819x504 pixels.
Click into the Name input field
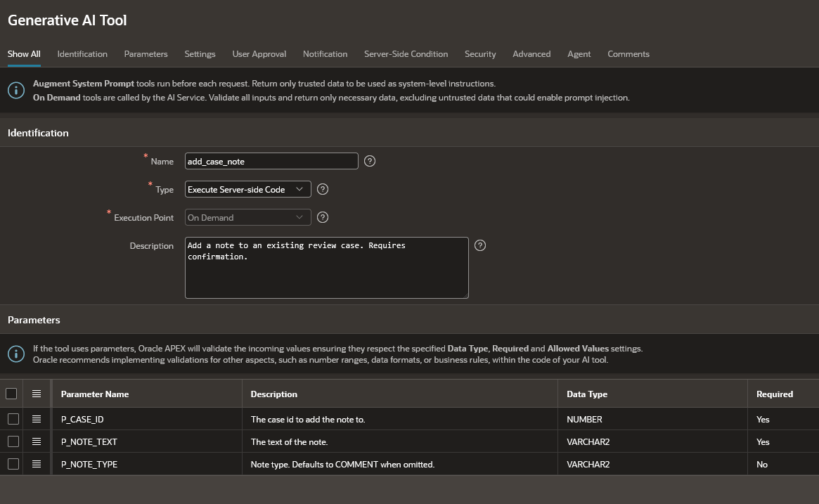[271, 161]
